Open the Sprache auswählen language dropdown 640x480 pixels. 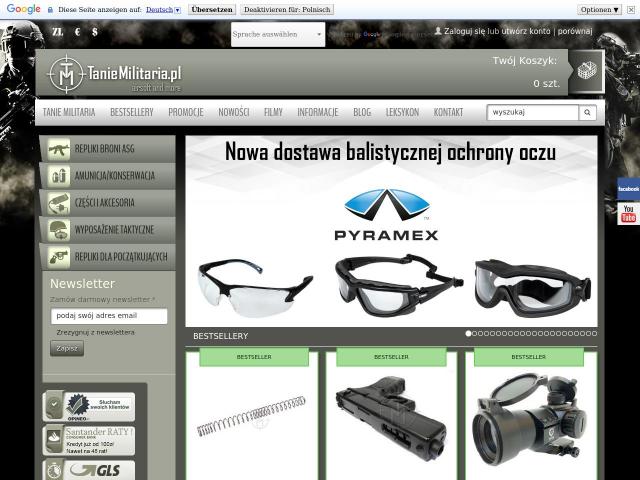pyautogui.click(x=278, y=34)
